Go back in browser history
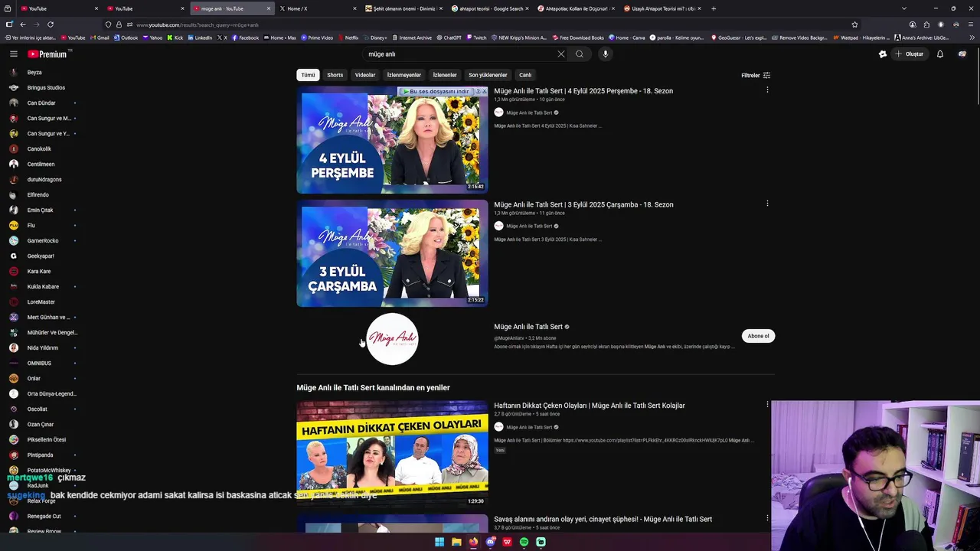980x551 pixels. (22, 24)
